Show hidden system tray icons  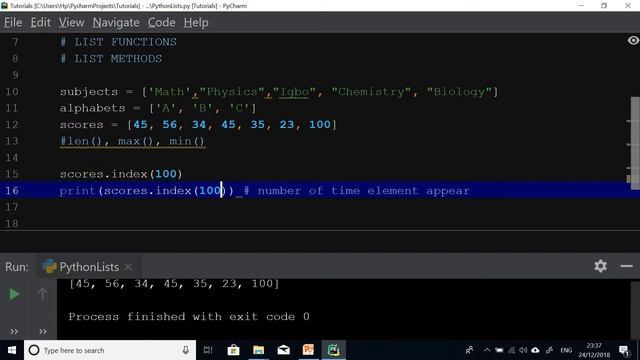pyautogui.click(x=487, y=350)
